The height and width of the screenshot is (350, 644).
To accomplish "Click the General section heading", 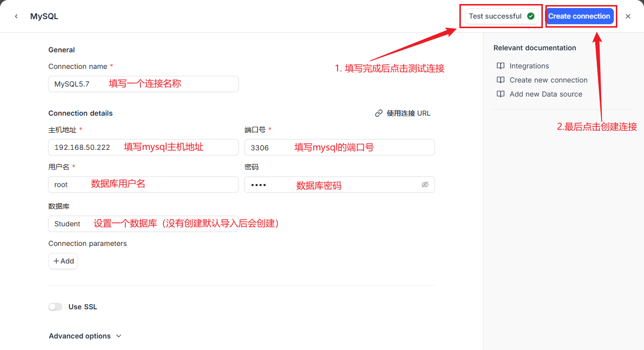I will pos(61,50).
